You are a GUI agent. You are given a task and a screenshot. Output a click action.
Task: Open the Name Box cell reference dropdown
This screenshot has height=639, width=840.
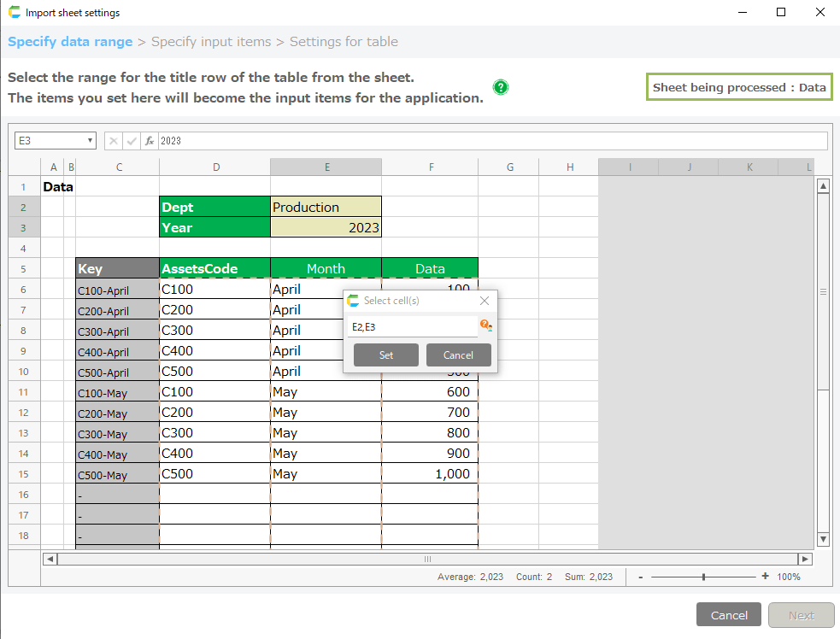[91, 141]
